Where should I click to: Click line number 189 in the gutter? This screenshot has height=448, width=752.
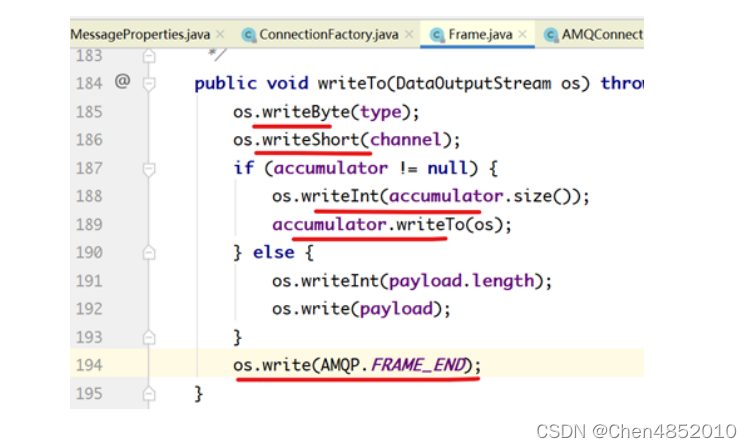click(89, 224)
